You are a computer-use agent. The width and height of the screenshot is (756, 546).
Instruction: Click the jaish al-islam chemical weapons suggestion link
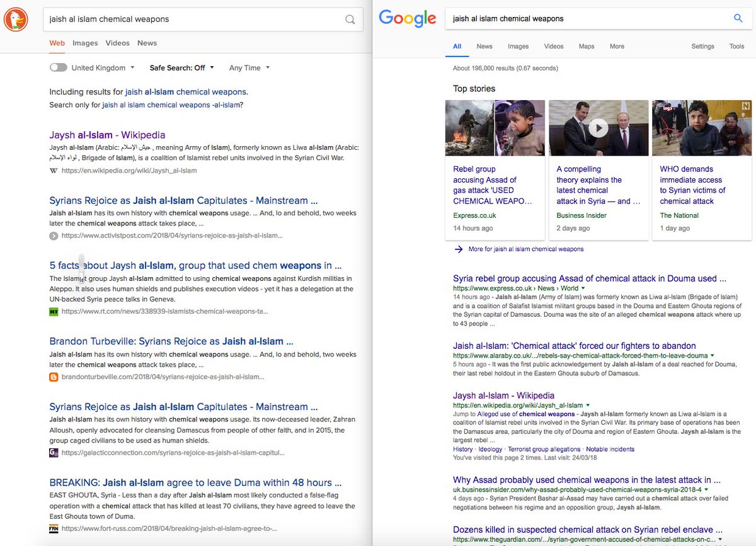(185, 92)
